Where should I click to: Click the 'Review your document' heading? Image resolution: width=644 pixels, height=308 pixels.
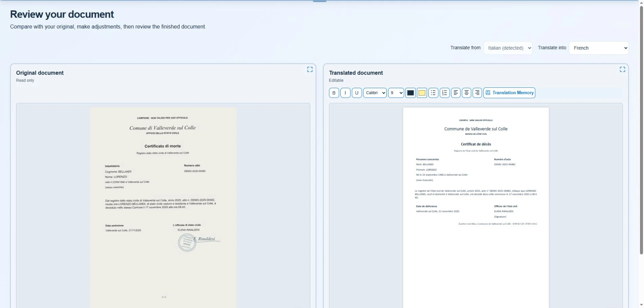[x=62, y=14]
